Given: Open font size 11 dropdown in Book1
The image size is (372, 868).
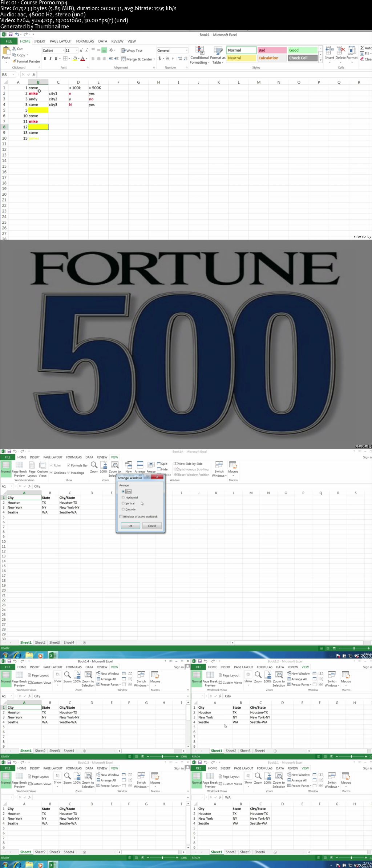Looking at the screenshot, I should click(77, 51).
